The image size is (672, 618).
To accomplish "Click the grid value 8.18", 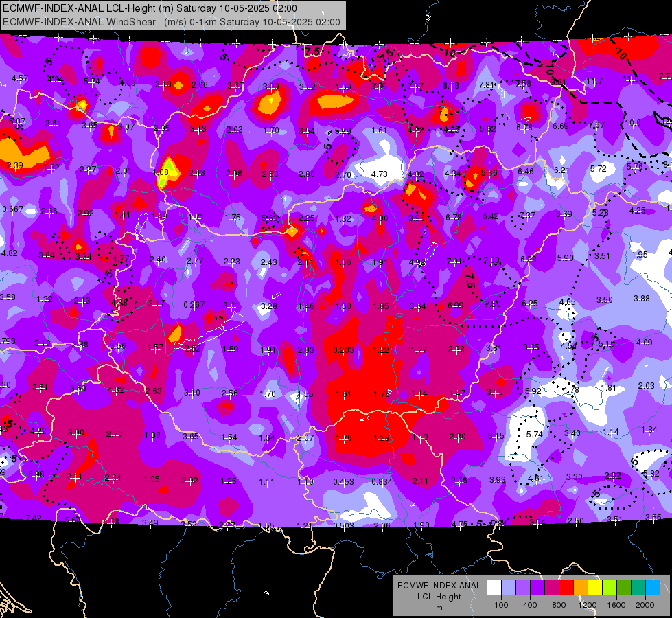I will click(450, 86).
